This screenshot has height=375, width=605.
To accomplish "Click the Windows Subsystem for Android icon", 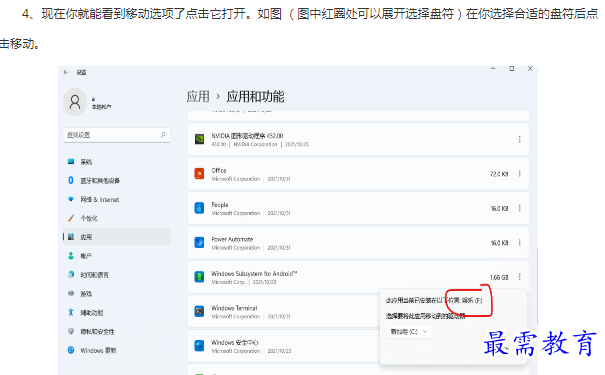I will pos(199,277).
